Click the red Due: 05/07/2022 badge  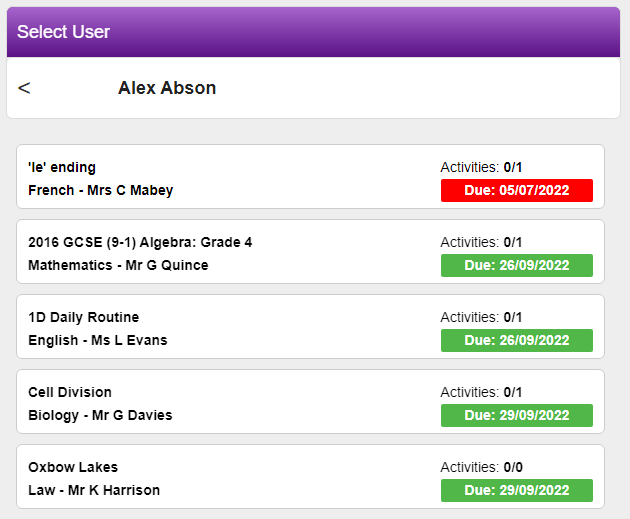click(x=517, y=190)
